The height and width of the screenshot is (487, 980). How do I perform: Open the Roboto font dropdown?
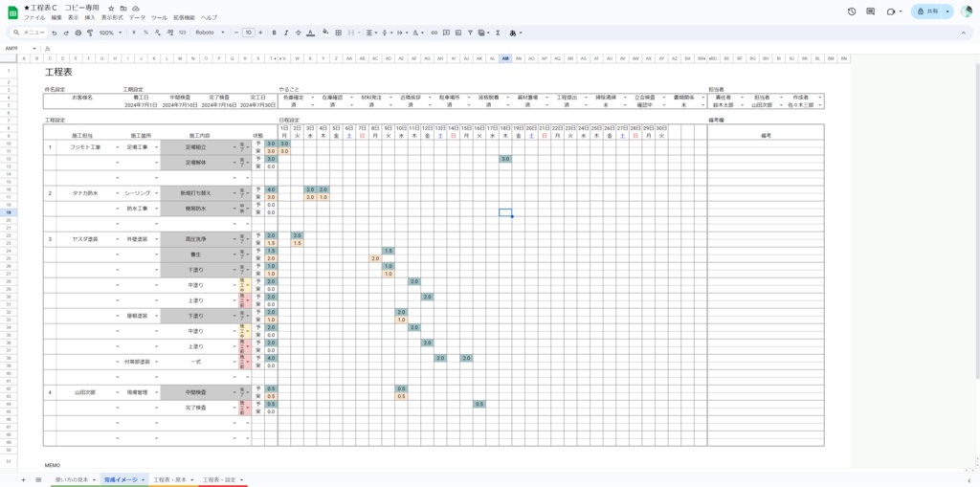click(210, 33)
